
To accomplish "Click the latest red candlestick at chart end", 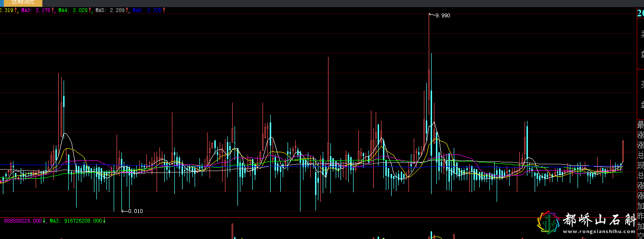I will (x=623, y=151).
